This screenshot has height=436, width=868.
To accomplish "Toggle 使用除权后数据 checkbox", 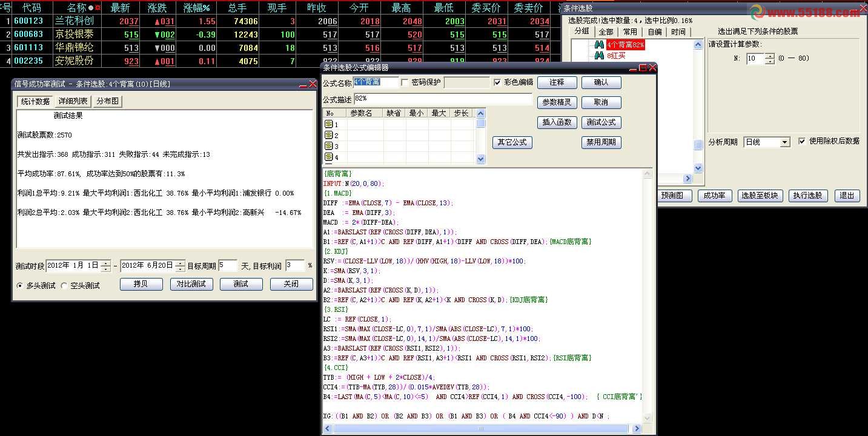I will [802, 141].
